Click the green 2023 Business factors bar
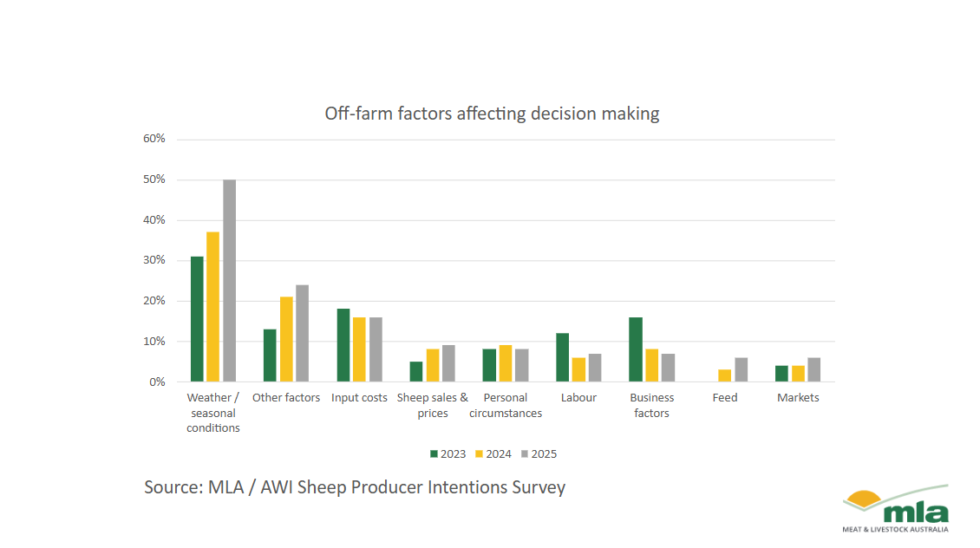Viewport: 980px width, 548px height. pos(636,350)
